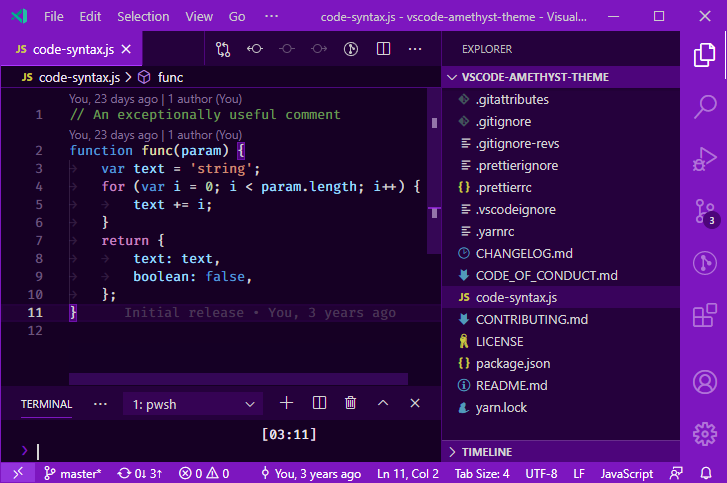Split the terminal pane

tap(319, 403)
